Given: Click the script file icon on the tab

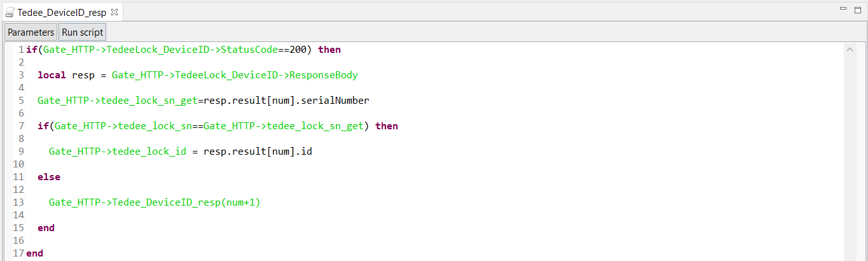Looking at the screenshot, I should coord(10,12).
